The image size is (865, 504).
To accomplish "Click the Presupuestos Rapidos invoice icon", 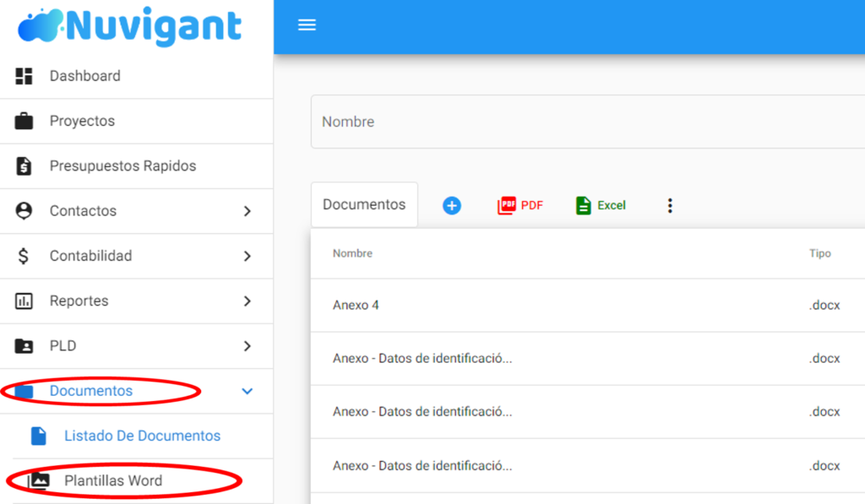I will 24,166.
